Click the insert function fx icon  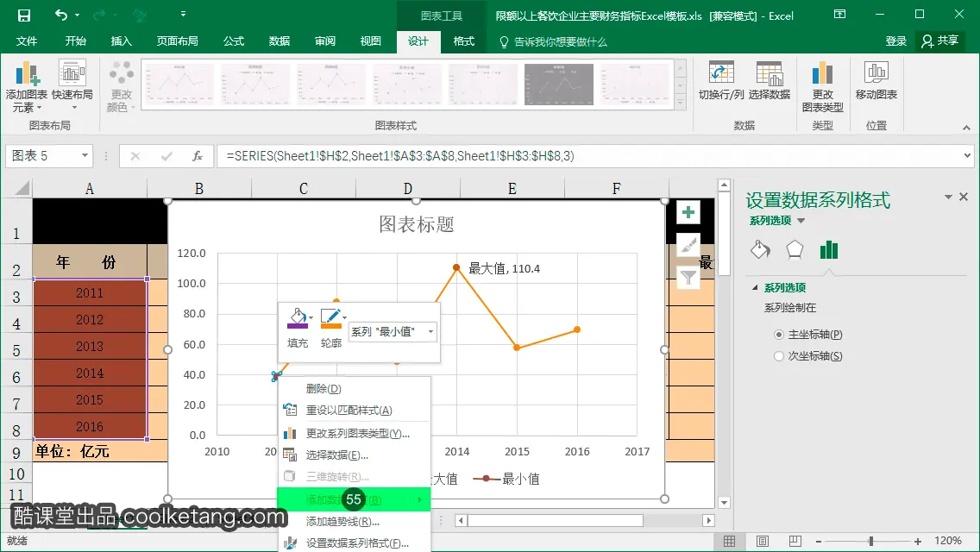coord(198,156)
